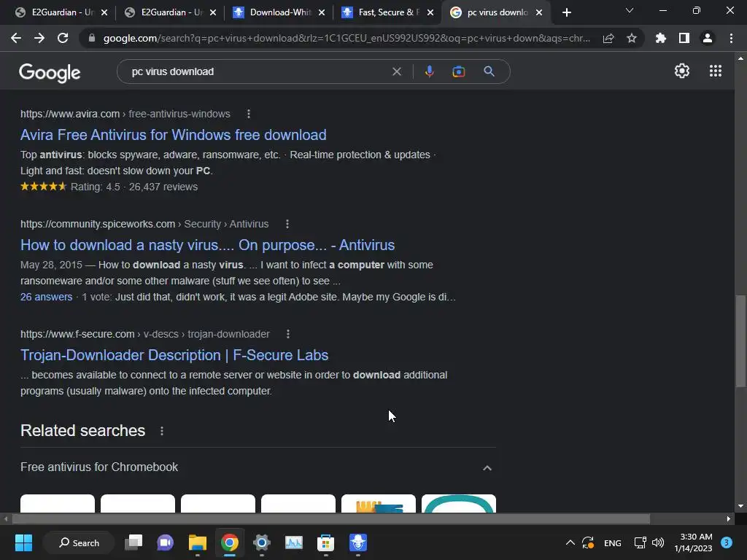Go back to the previous page

[16, 38]
